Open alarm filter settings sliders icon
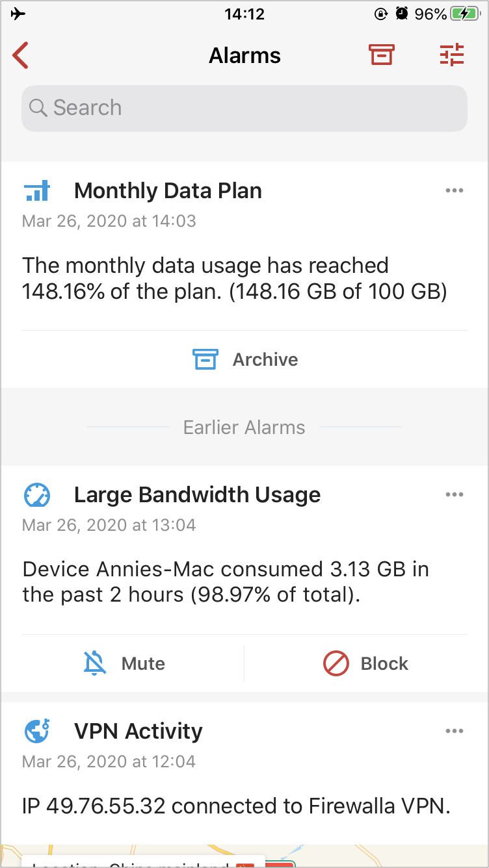The image size is (489, 868). (x=452, y=55)
